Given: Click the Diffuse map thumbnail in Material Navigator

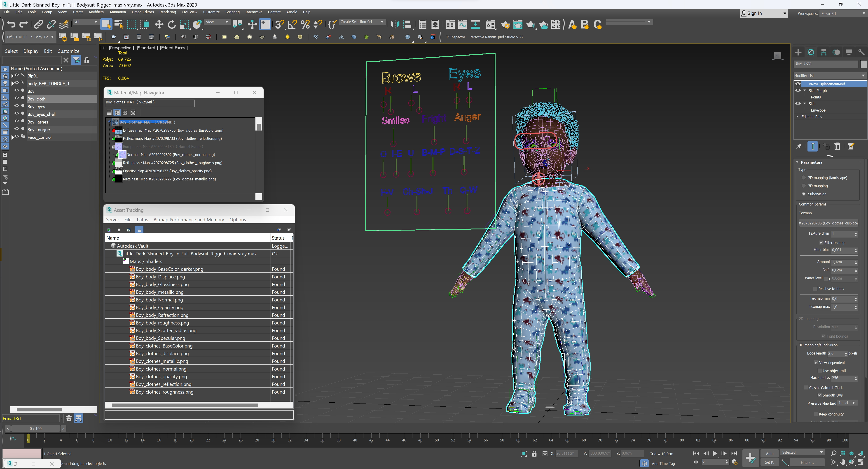Looking at the screenshot, I should click(119, 130).
